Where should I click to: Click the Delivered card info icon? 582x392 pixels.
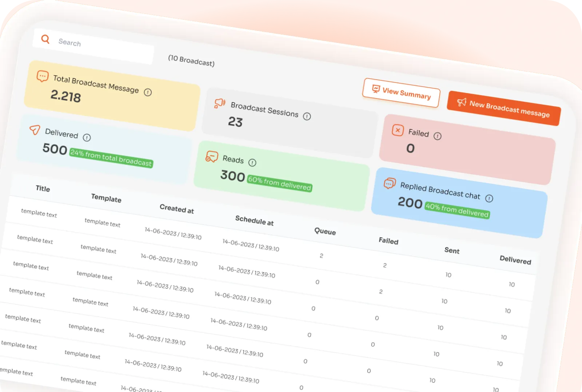point(87,137)
